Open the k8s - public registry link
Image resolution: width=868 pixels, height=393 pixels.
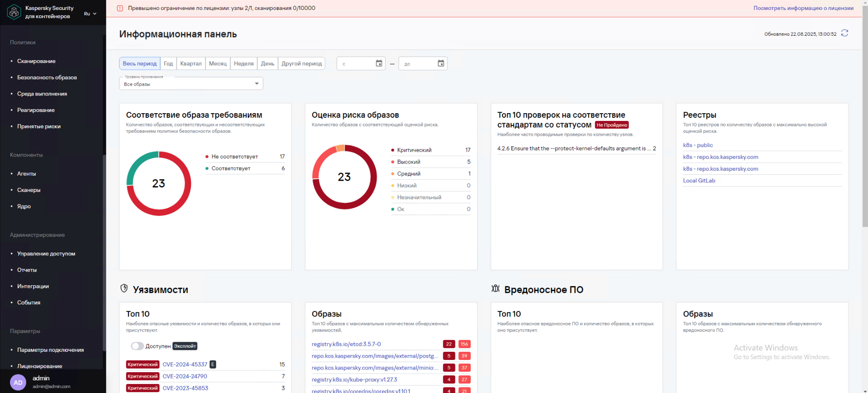[x=697, y=145]
